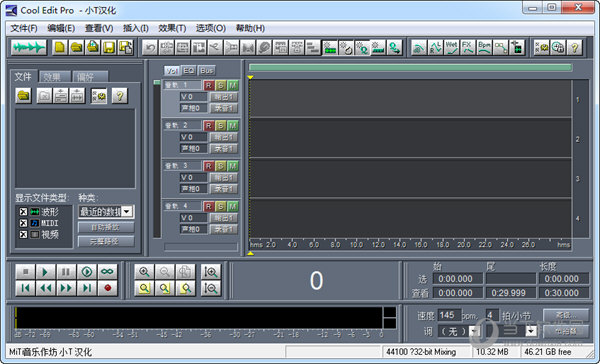This screenshot has height=364, width=600.
Task: Create a new session with the blank page icon
Action: coord(60,47)
